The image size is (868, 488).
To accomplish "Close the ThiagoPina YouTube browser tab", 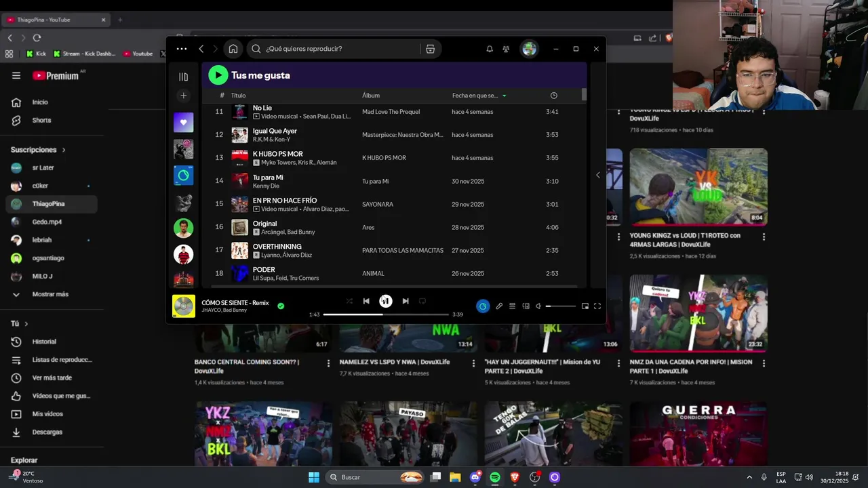I will pyautogui.click(x=103, y=20).
